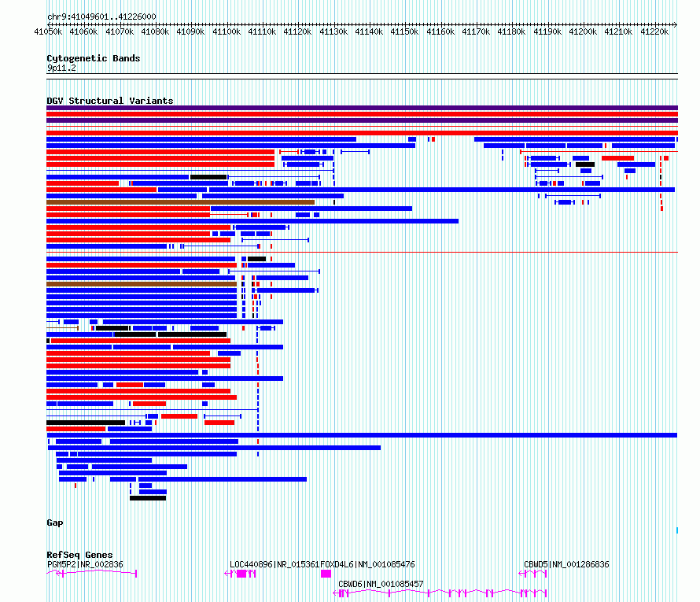This screenshot has width=700, height=602.
Task: Select the 9p11.2 band label
Action: [61, 68]
